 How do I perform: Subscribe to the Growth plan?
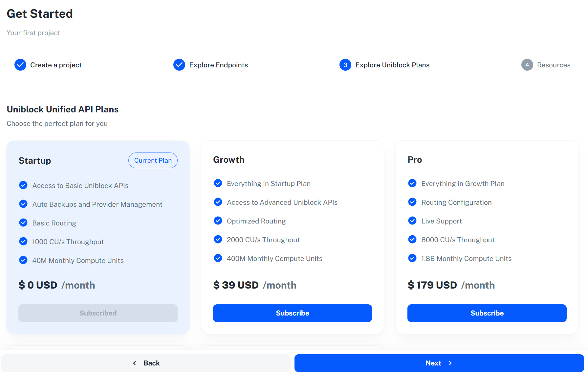point(293,313)
